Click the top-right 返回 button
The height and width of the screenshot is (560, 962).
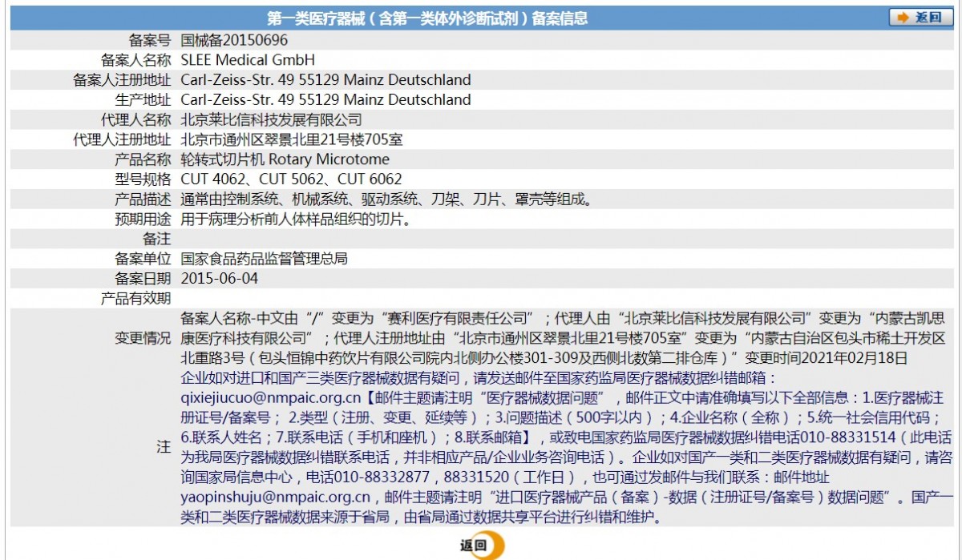pos(920,18)
